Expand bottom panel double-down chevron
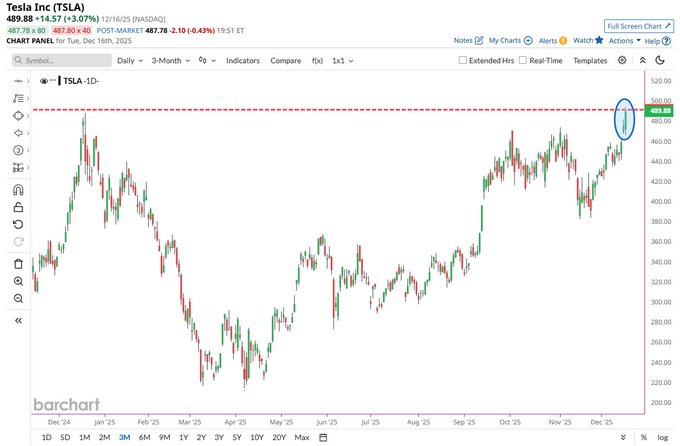This screenshot has width=680, height=446. pos(623,437)
